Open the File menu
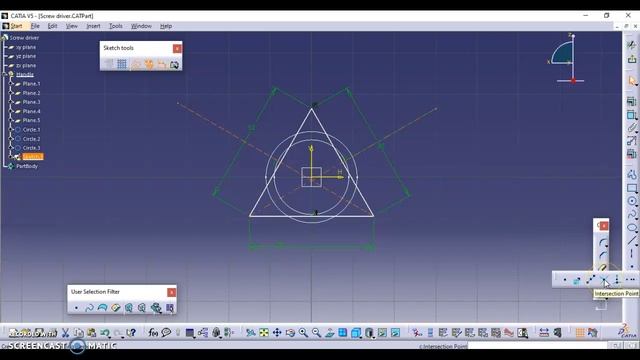The width and height of the screenshot is (640, 360). [35, 26]
